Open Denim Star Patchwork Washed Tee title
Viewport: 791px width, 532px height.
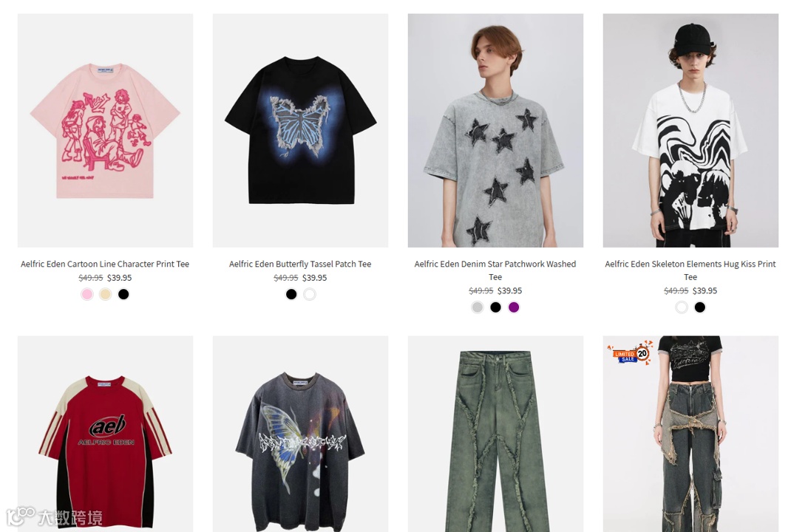click(495, 270)
